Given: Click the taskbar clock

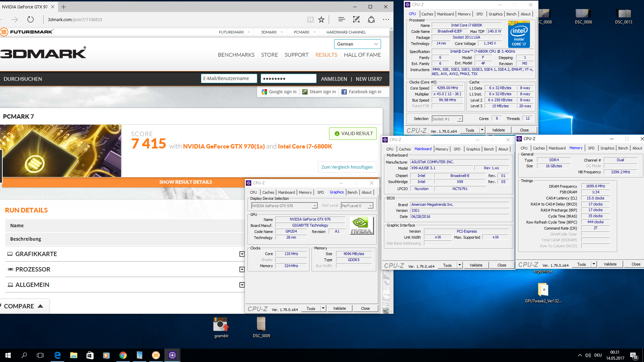Looking at the screenshot, I should (x=615, y=355).
